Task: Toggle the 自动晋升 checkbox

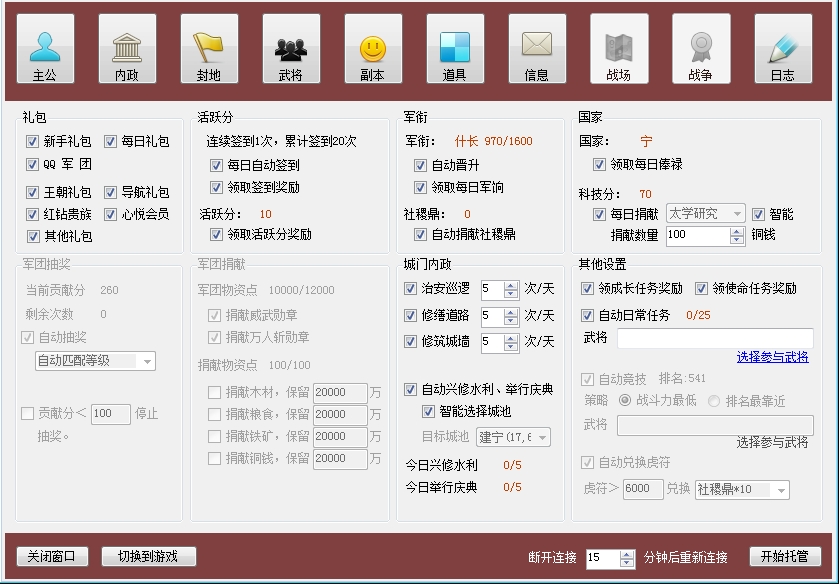Action: (x=420, y=165)
